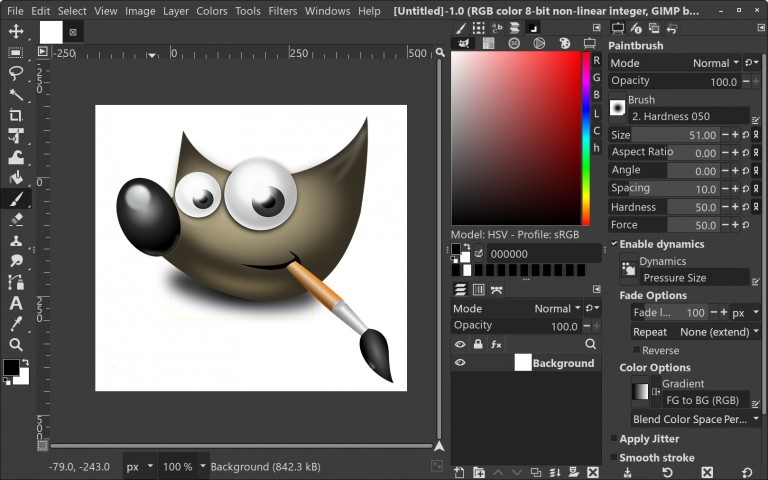Select the G color channel button
768x480 pixels.
(x=597, y=77)
